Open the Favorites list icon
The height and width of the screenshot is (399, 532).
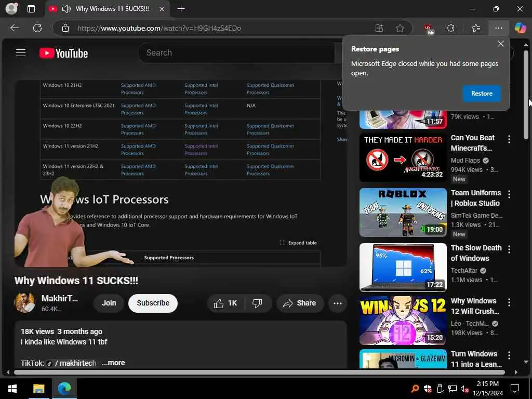coord(476,28)
